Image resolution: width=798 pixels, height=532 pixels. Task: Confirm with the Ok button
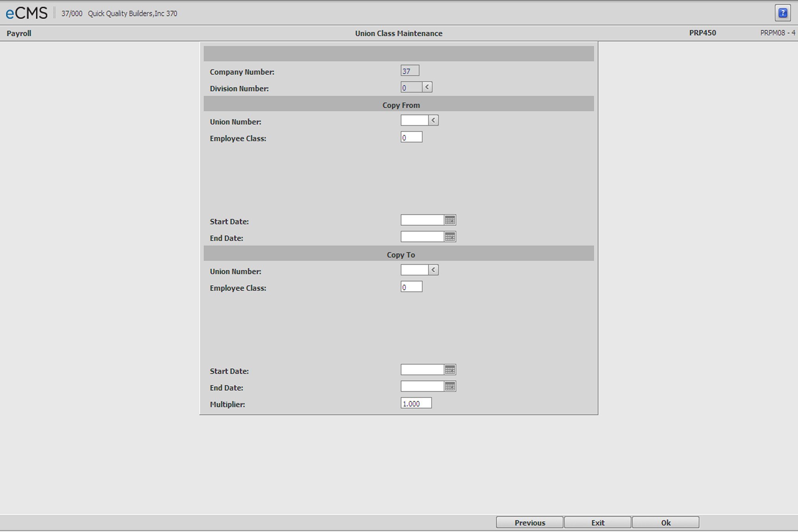coord(665,523)
